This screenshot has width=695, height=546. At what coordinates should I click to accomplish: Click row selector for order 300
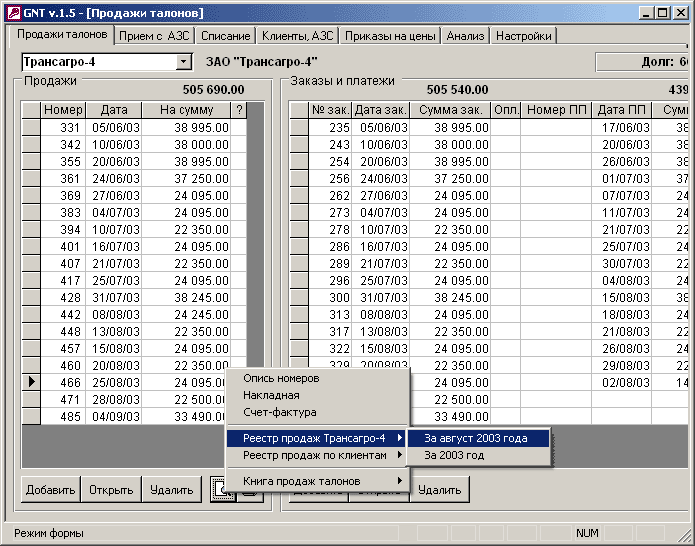(x=299, y=297)
